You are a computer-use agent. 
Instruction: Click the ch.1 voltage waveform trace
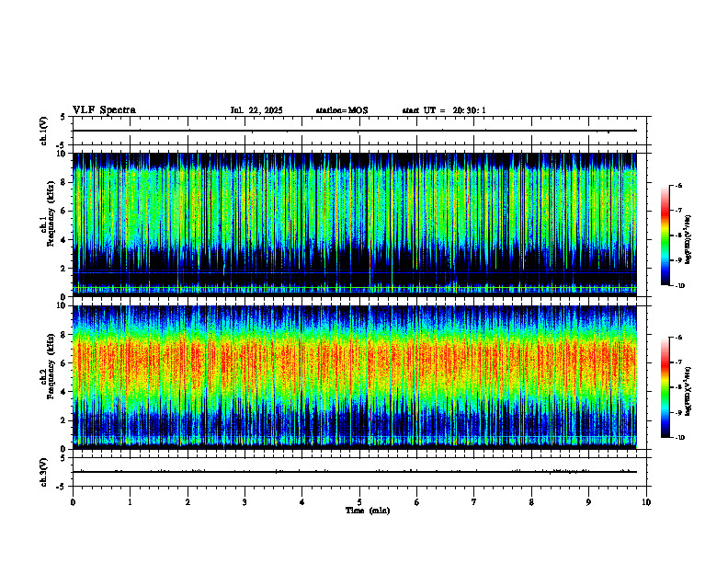click(355, 131)
